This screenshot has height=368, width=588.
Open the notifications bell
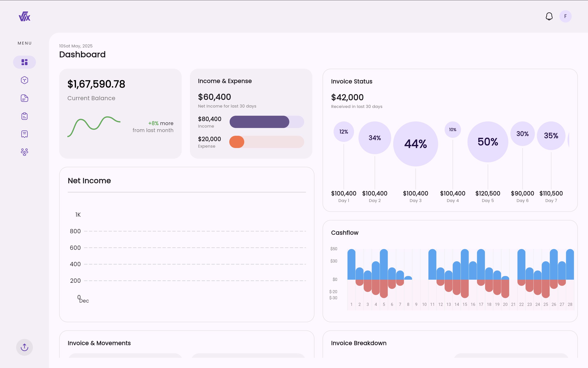[x=549, y=16]
